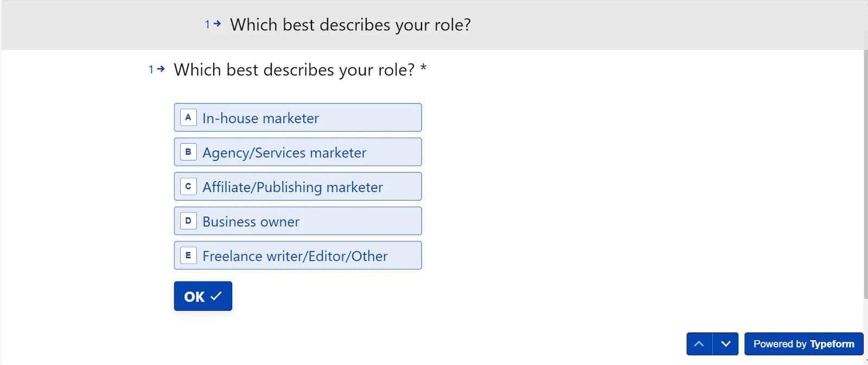Go to previous question with up chevron
Image resolution: width=868 pixels, height=365 pixels.
699,344
